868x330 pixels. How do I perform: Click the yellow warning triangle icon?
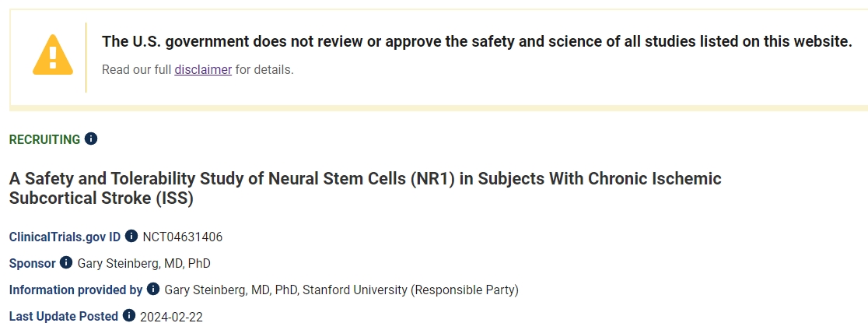pos(52,54)
